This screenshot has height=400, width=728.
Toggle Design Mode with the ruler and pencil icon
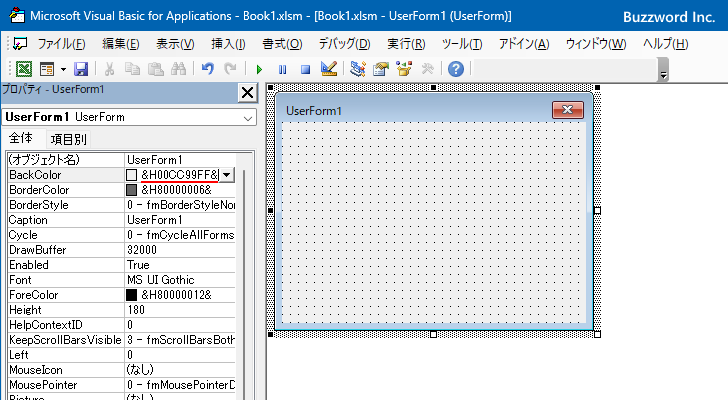(x=329, y=69)
